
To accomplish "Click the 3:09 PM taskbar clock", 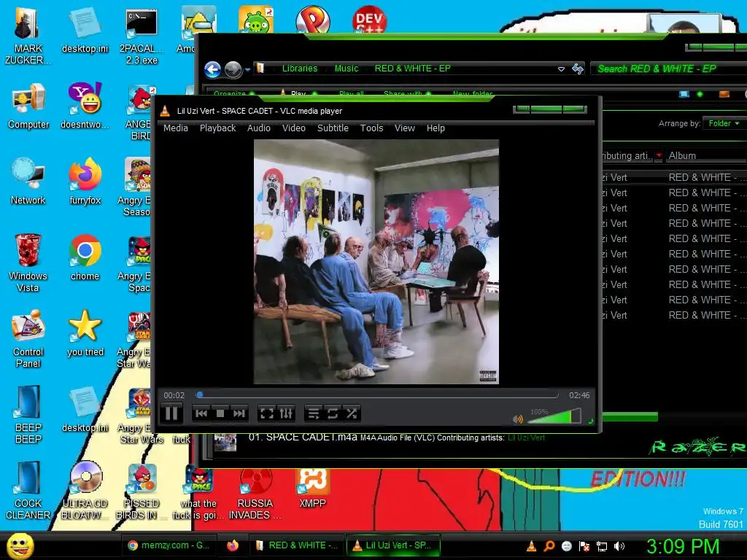I will click(682, 546).
